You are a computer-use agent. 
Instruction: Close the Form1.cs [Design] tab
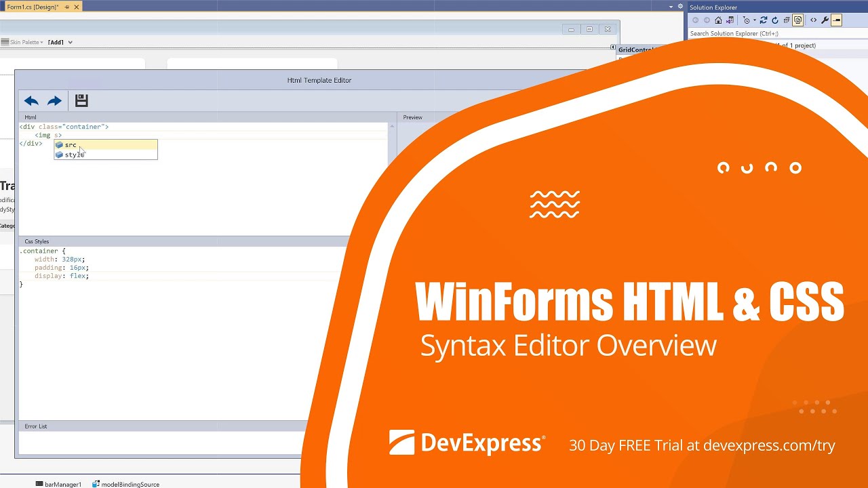point(76,7)
